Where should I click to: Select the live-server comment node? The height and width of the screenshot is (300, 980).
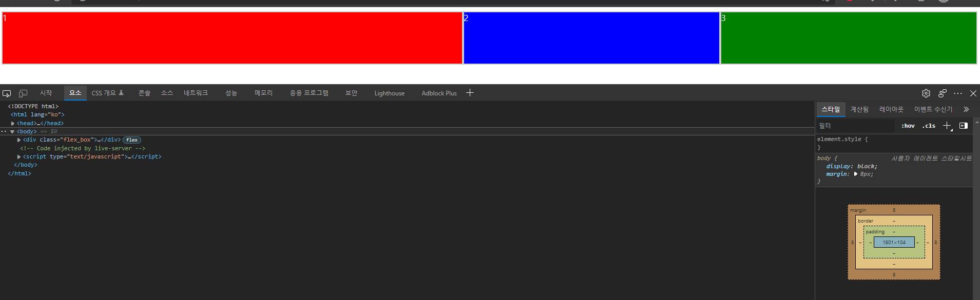tap(83, 149)
